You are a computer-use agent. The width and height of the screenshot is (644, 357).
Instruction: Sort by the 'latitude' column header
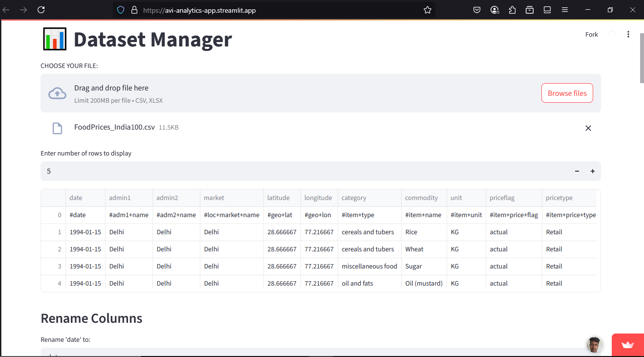(x=282, y=198)
